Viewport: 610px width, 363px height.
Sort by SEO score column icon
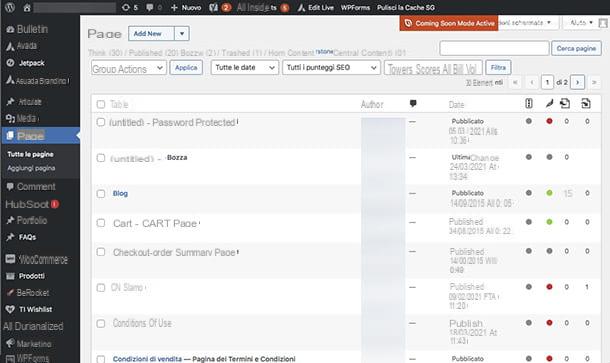(x=528, y=103)
